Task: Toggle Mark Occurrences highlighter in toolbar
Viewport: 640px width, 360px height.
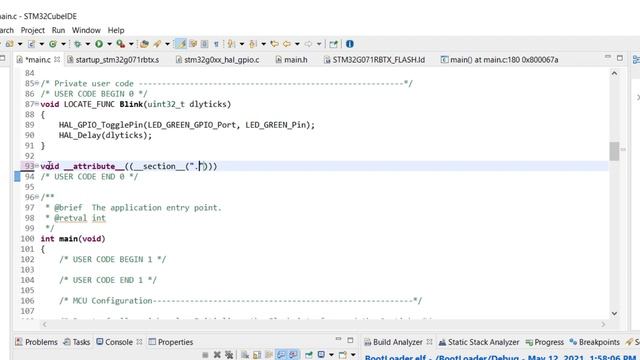Action: pyautogui.click(x=181, y=44)
